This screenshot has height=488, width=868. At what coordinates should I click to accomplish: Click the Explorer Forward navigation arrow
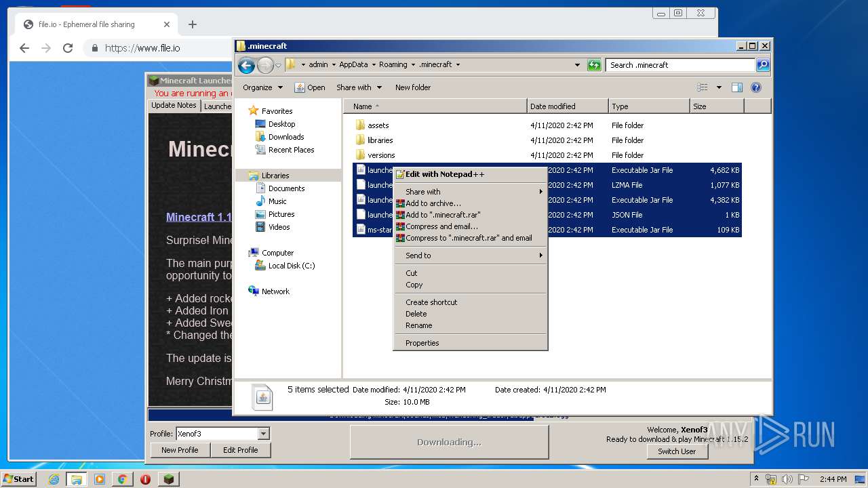pyautogui.click(x=265, y=65)
